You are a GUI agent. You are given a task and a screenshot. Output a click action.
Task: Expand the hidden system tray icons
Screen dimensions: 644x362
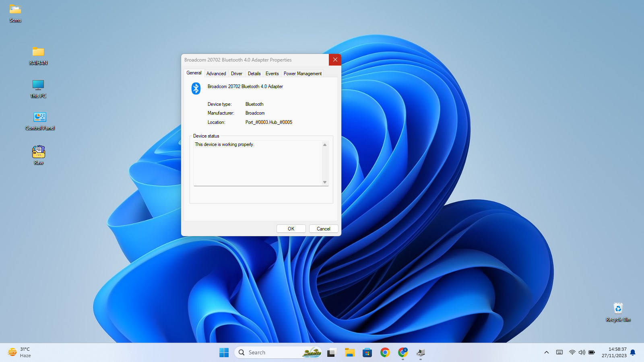point(547,353)
